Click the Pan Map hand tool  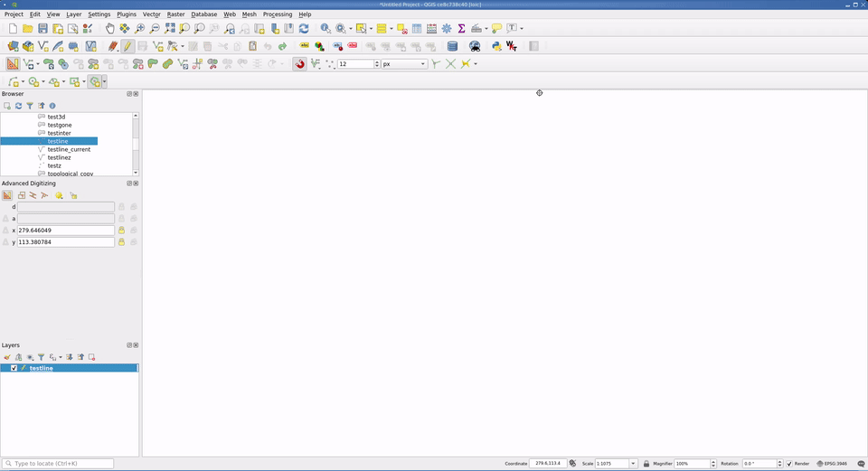coord(109,29)
